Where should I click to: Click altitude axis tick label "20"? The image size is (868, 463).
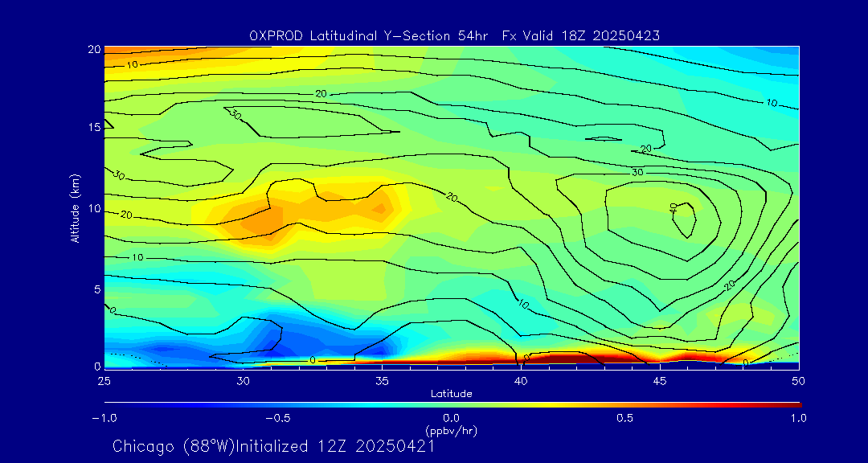click(x=93, y=49)
